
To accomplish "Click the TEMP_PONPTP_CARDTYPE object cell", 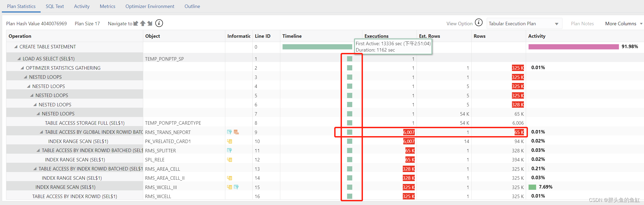I will [x=173, y=123].
